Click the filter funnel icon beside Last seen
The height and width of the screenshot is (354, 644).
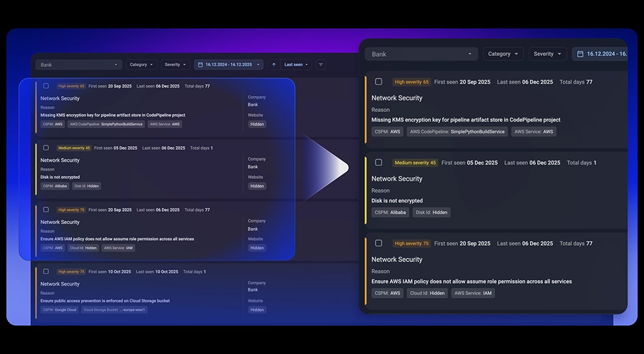pyautogui.click(x=321, y=65)
